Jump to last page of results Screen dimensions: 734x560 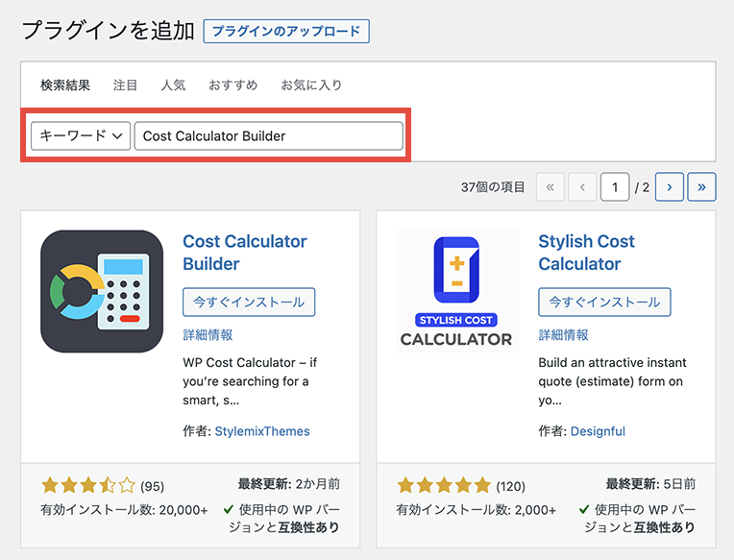(701, 187)
